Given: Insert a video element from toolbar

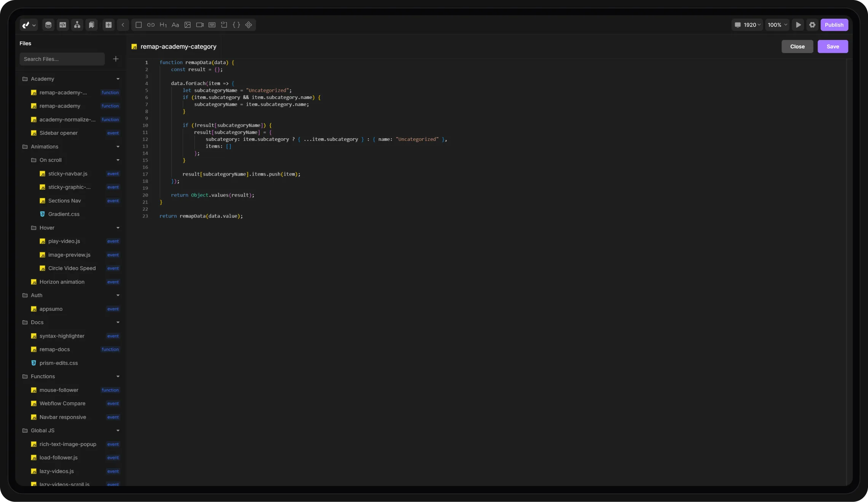Looking at the screenshot, I should (199, 25).
